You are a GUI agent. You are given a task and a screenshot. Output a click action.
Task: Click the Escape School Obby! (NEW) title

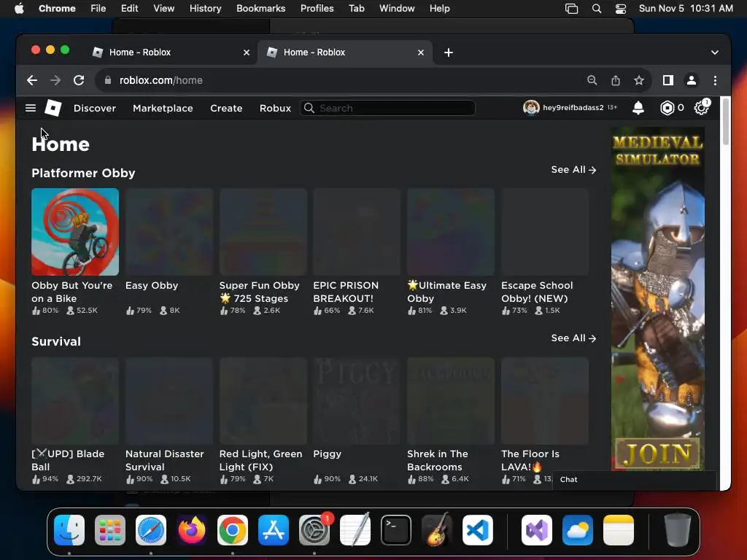tap(537, 292)
